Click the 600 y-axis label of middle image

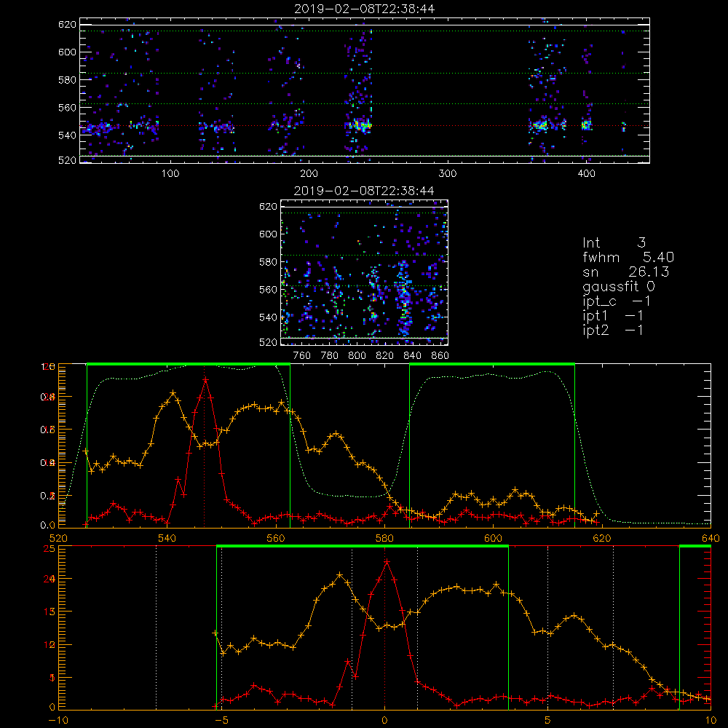269,234
